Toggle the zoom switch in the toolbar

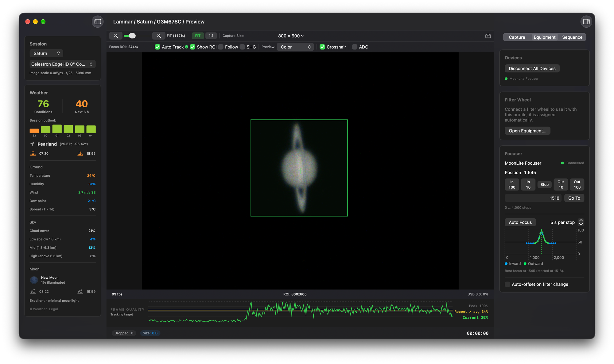point(130,36)
